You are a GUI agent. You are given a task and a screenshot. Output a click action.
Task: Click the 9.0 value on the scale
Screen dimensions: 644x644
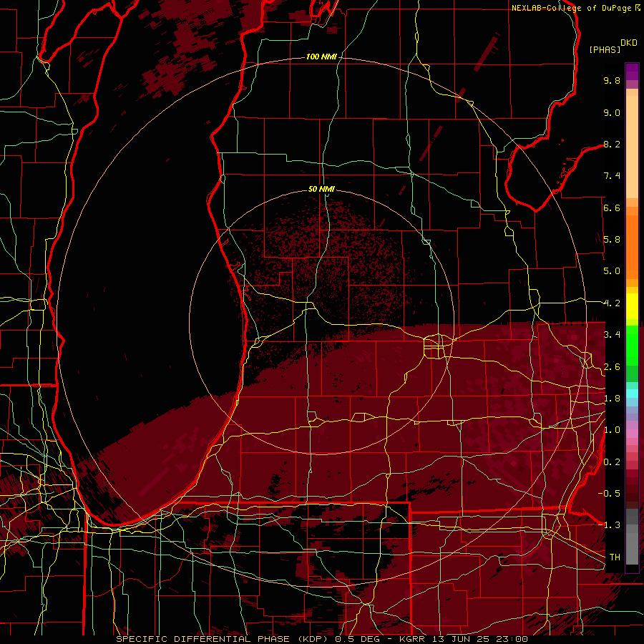point(612,112)
